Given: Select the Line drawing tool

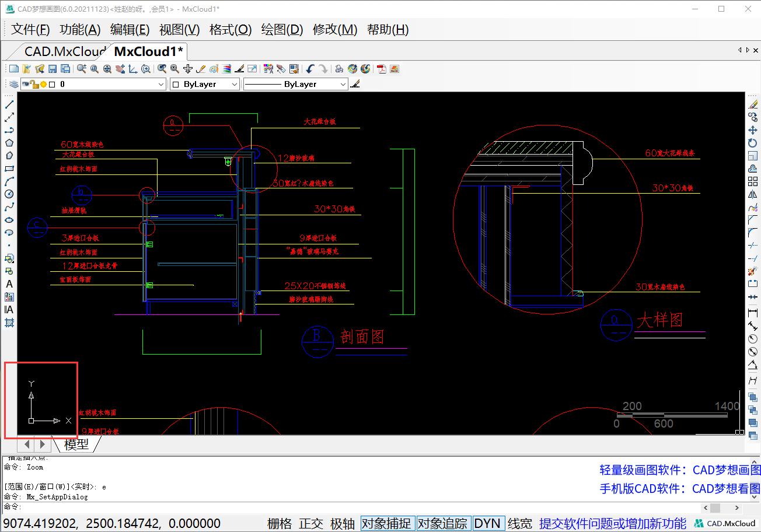Looking at the screenshot, I should click(x=9, y=104).
